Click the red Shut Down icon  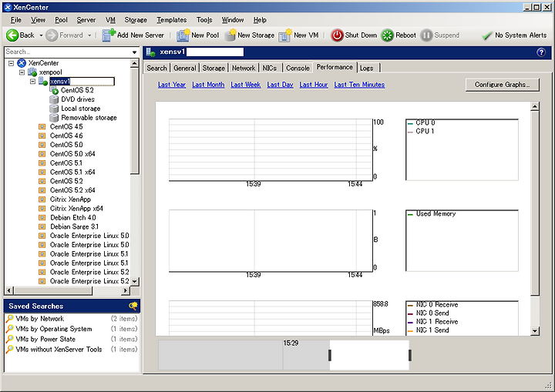[x=337, y=35]
